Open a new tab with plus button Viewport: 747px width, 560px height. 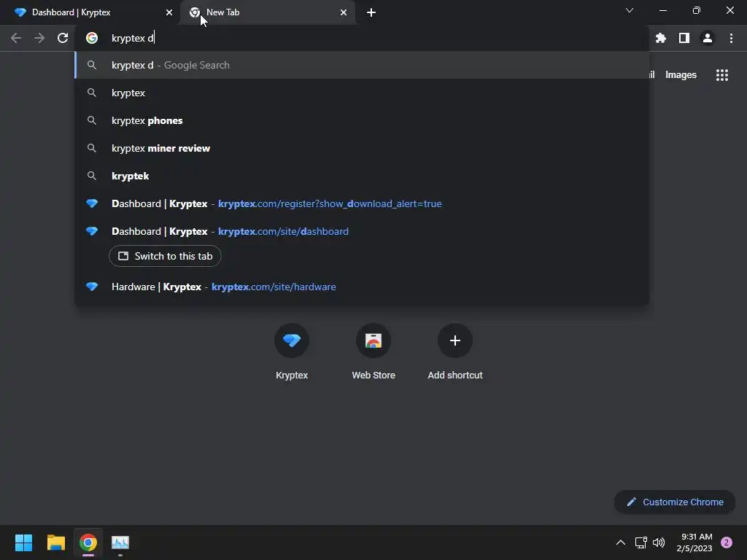point(371,12)
